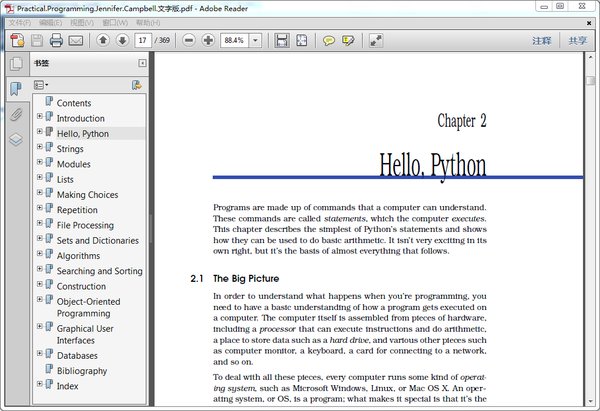600x411 pixels.
Task: Click the Email envelope icon
Action: pos(77,40)
